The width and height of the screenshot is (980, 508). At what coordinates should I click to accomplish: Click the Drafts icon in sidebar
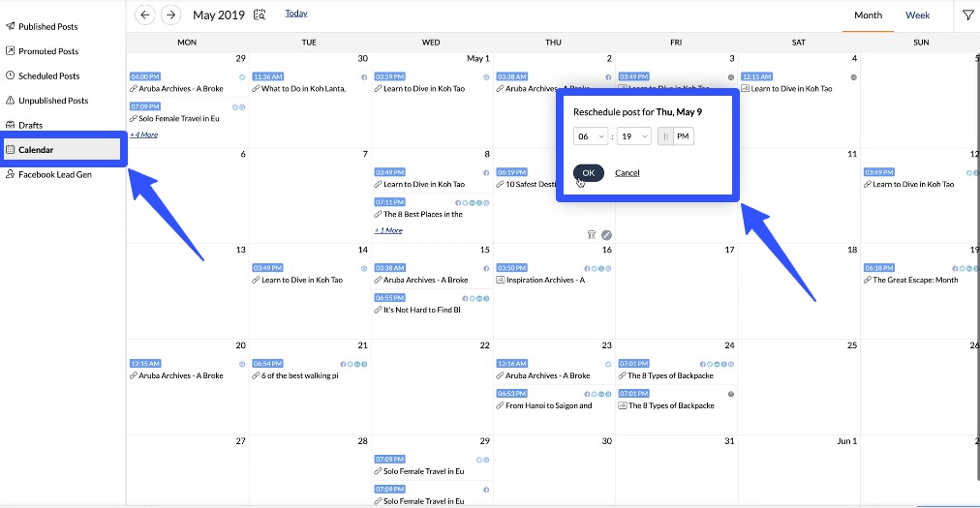11,125
